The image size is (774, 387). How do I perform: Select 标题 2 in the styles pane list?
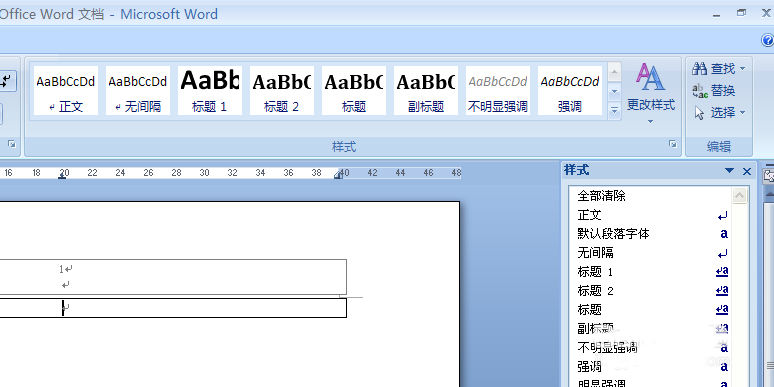[x=650, y=291]
